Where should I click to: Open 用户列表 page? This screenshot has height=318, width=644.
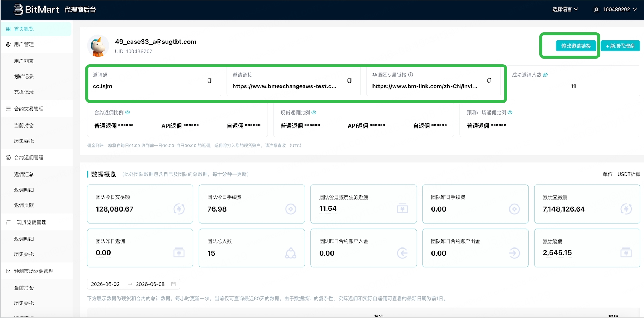click(24, 61)
